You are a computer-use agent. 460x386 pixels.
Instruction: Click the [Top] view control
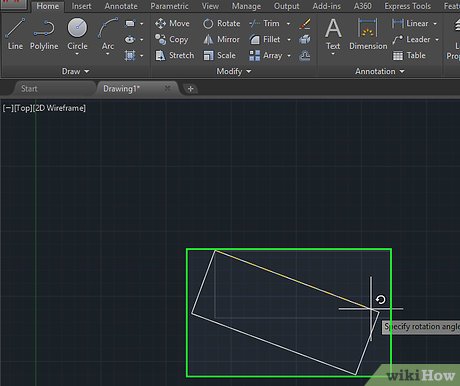click(x=23, y=108)
